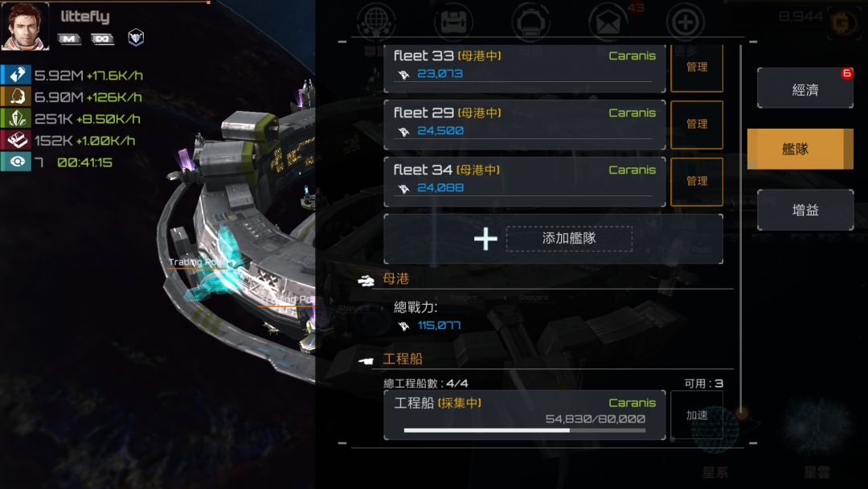
Task: Select the red credits resource icon
Action: [x=16, y=140]
